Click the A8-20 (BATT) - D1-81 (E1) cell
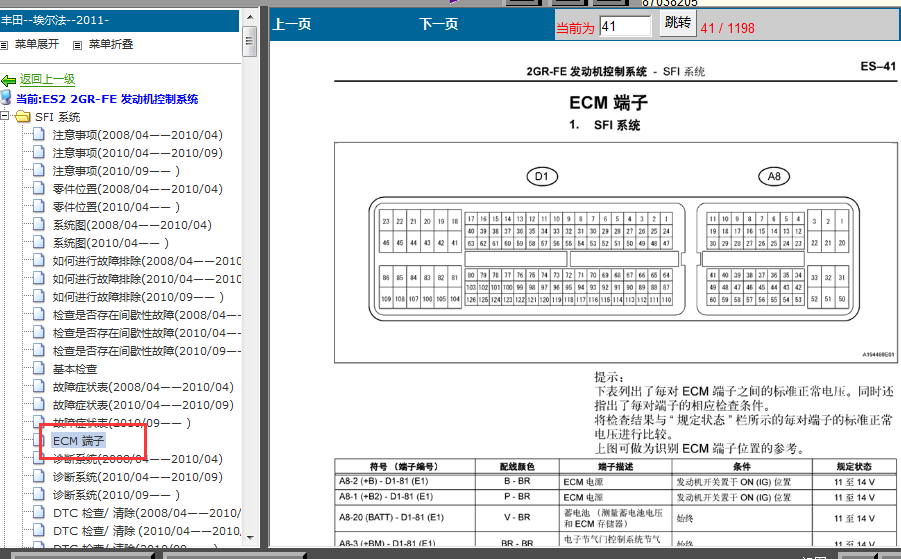Screen dimensions: 901x559 point(405,518)
